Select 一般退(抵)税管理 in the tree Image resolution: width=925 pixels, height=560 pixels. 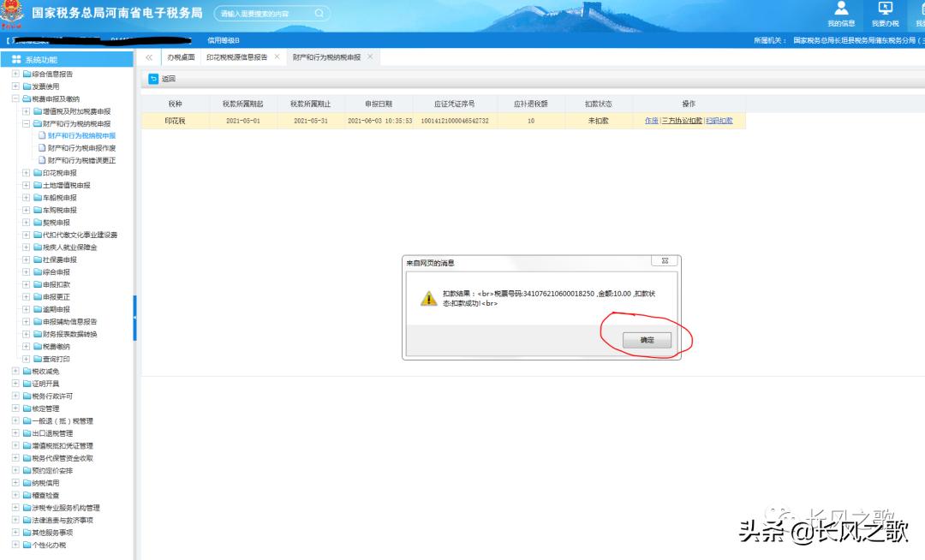63,421
